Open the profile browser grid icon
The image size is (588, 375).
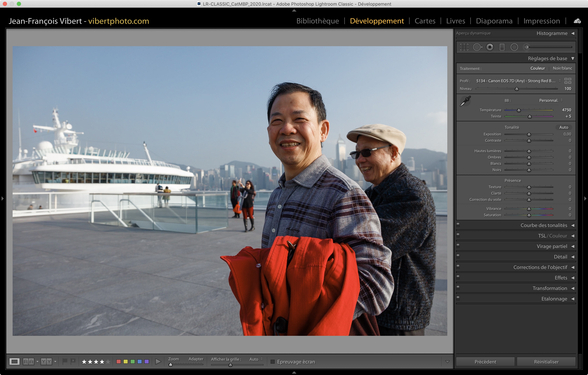click(x=568, y=81)
